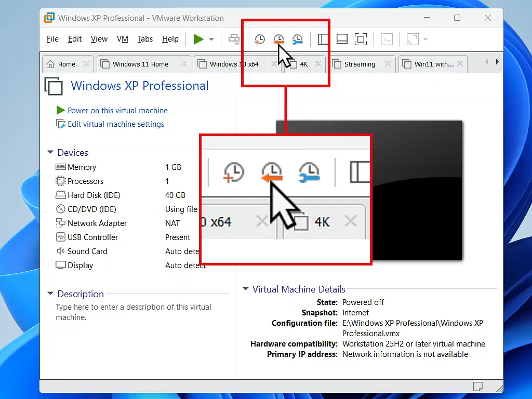Click the console view toolbar icon
The width and height of the screenshot is (532, 399).
[x=387, y=39]
